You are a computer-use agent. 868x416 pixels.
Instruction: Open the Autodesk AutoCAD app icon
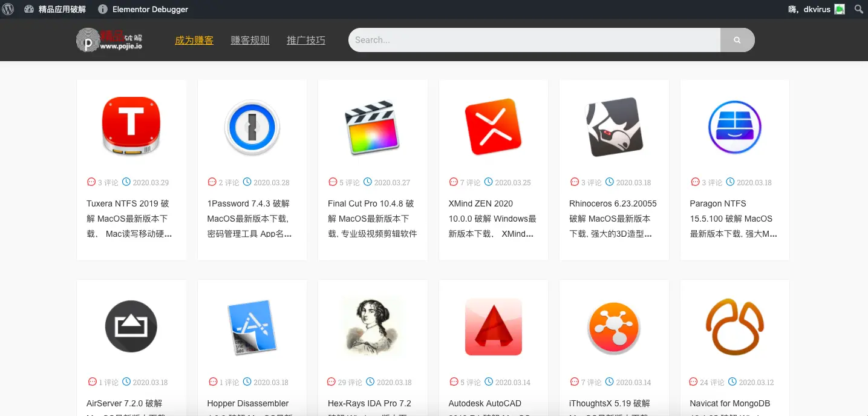[x=493, y=327]
